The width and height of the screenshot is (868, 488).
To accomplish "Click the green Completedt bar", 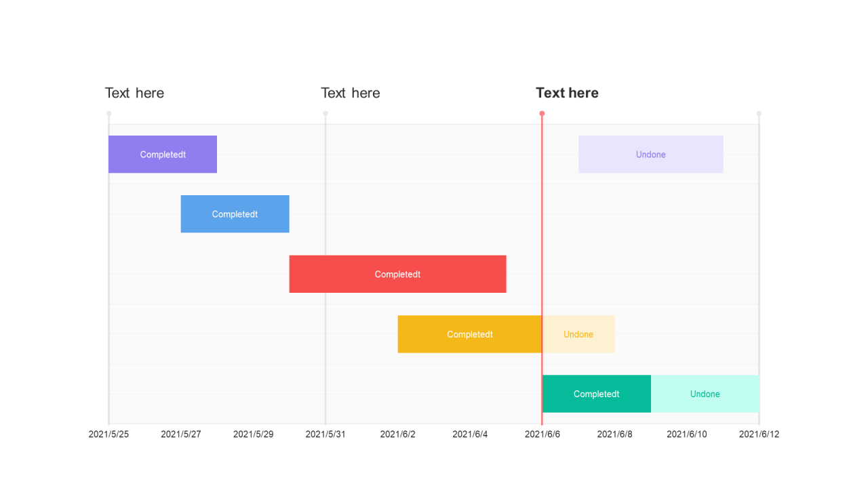I will click(597, 394).
